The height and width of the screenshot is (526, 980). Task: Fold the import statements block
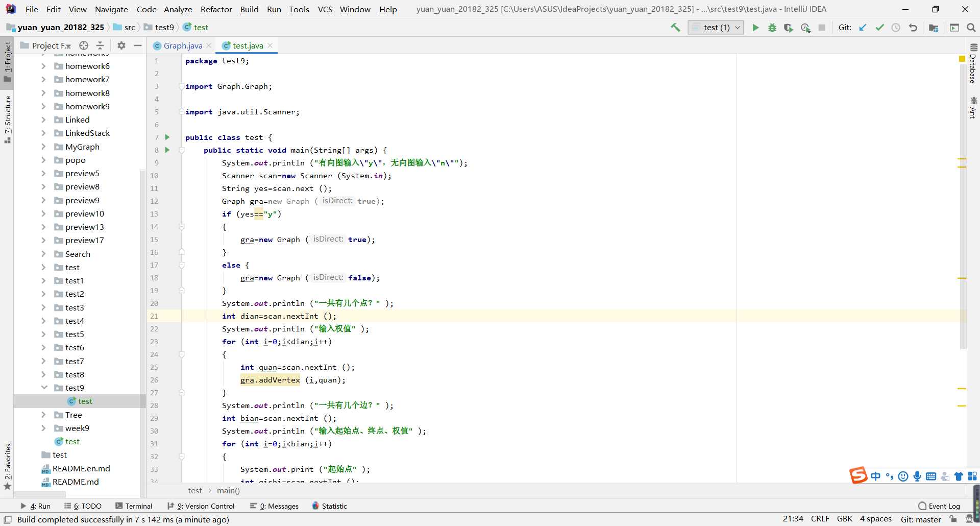181,86
